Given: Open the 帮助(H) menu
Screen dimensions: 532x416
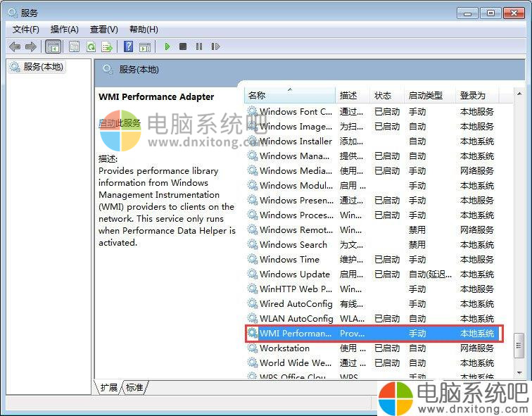Looking at the screenshot, I should click(x=144, y=30).
